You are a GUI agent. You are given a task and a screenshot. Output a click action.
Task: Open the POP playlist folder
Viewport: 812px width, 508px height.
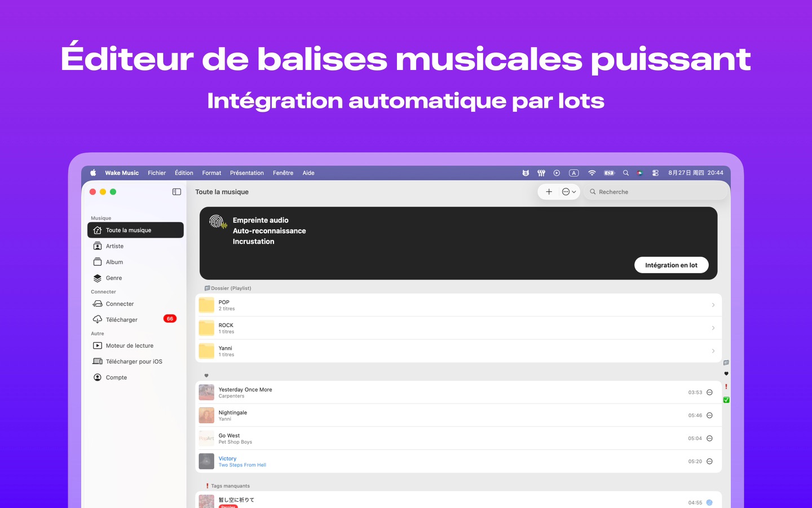click(x=458, y=305)
